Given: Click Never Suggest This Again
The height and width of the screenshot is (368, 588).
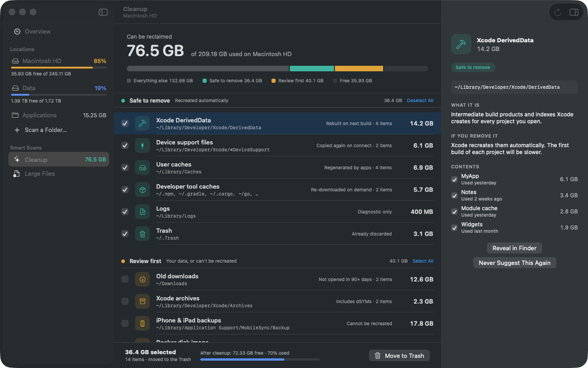Looking at the screenshot, I should pyautogui.click(x=514, y=263).
